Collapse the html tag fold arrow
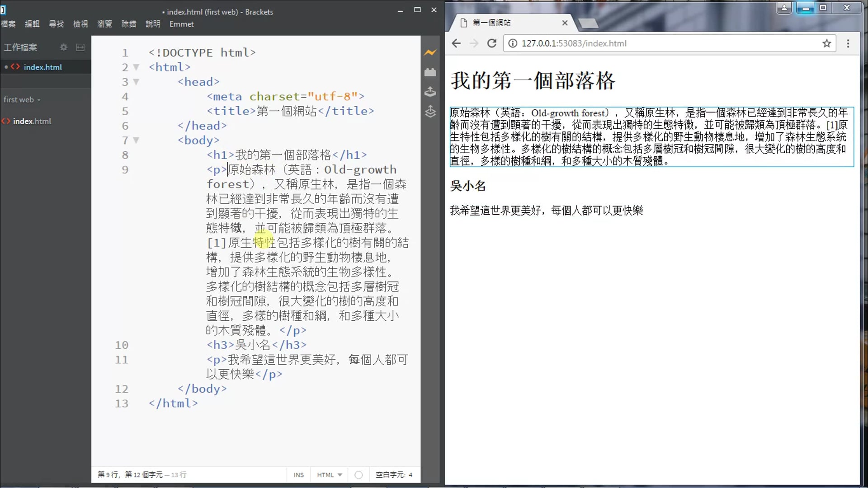 (136, 67)
